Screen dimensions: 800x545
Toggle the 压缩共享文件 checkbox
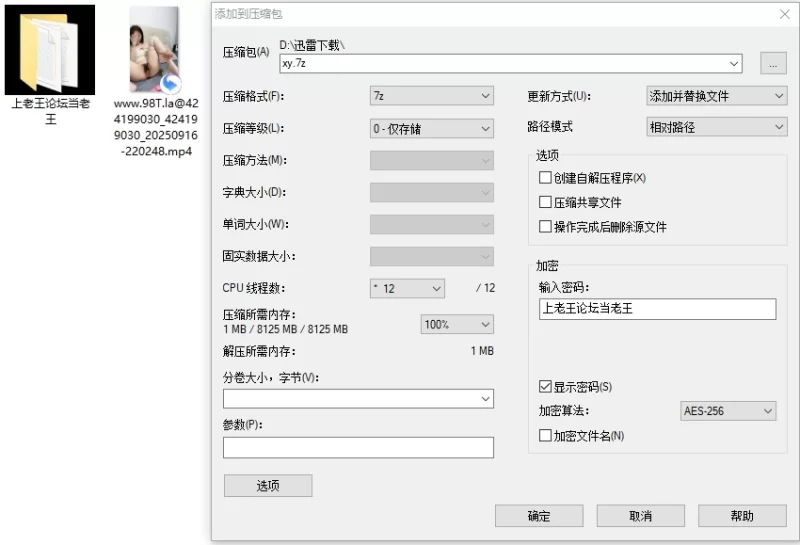pyautogui.click(x=545, y=202)
